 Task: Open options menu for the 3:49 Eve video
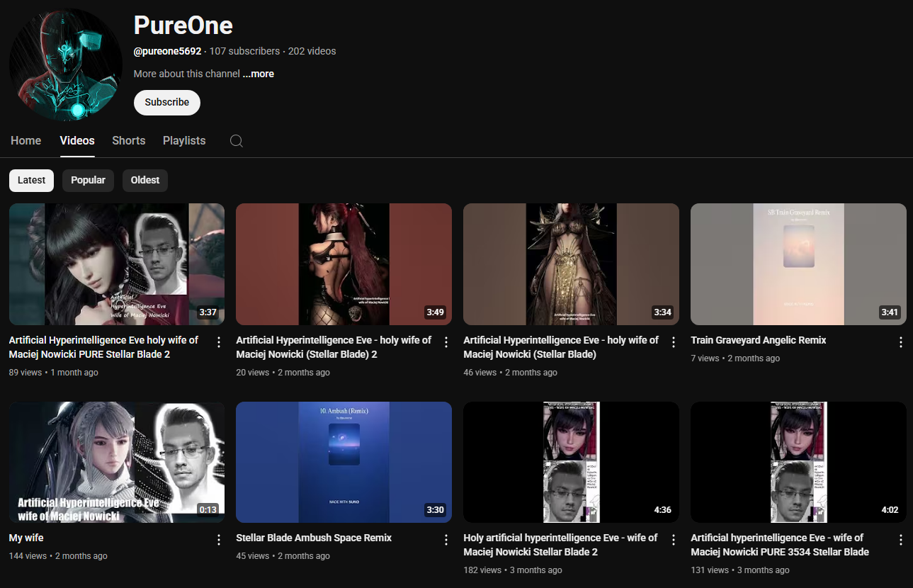coord(446,342)
